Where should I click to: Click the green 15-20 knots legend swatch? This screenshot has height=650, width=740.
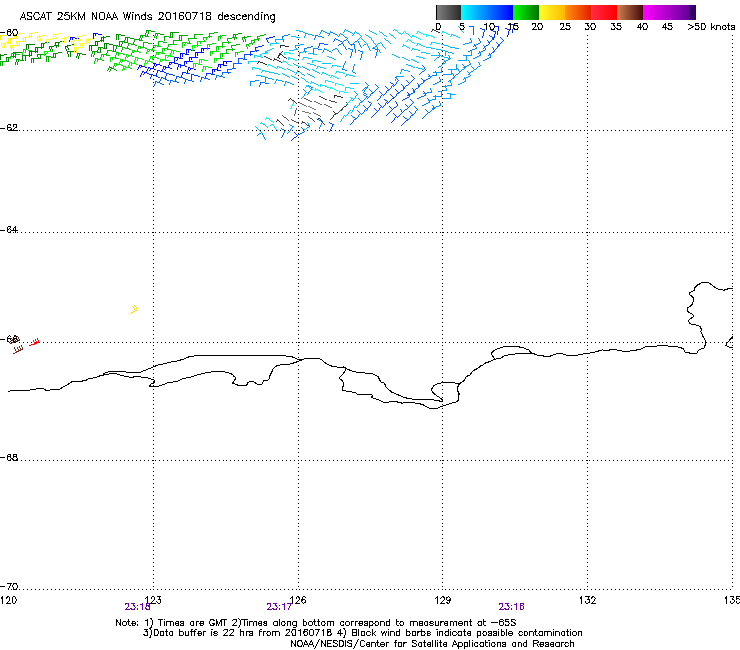(x=526, y=12)
